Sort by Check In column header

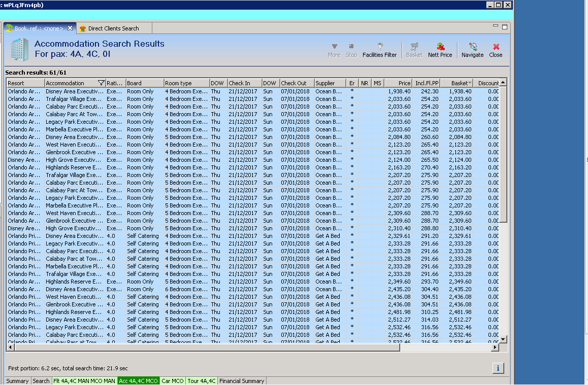(x=245, y=83)
